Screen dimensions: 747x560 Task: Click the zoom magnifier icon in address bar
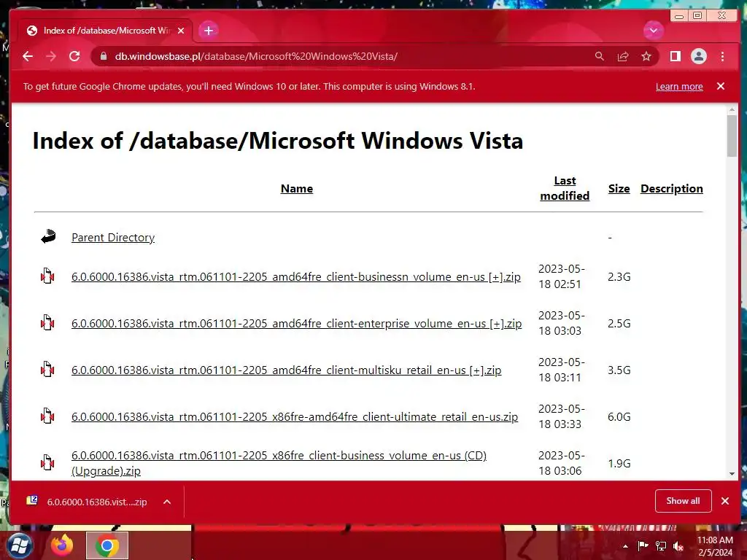click(x=600, y=56)
